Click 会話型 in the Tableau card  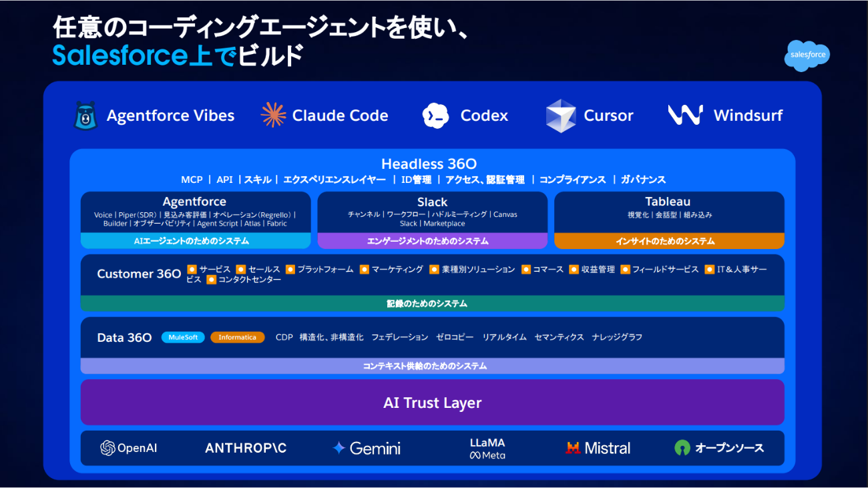coord(665,215)
